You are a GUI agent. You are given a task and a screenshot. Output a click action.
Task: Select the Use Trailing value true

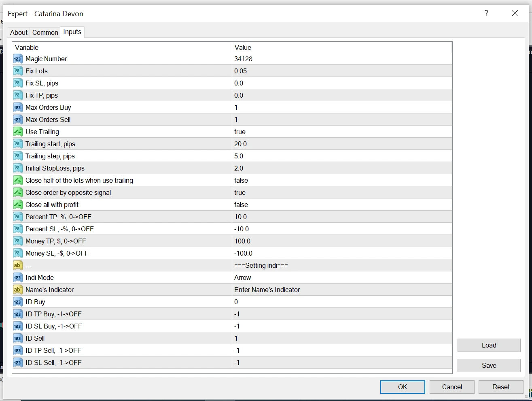point(240,132)
